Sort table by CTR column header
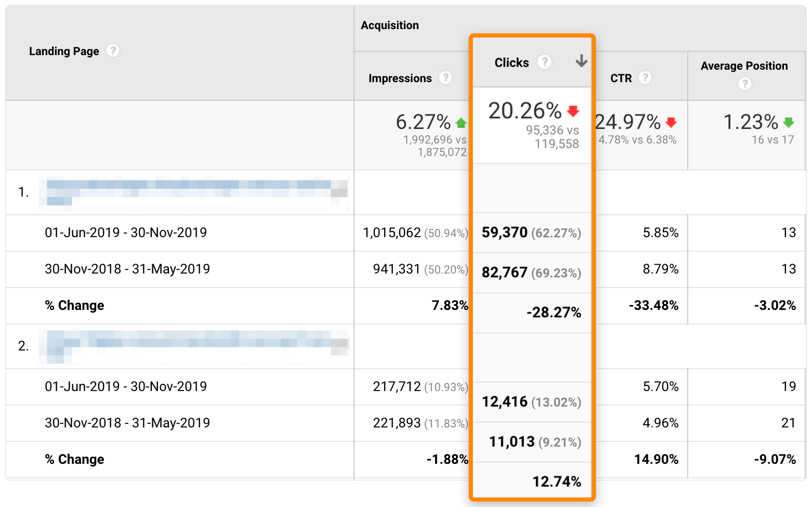 (621, 79)
